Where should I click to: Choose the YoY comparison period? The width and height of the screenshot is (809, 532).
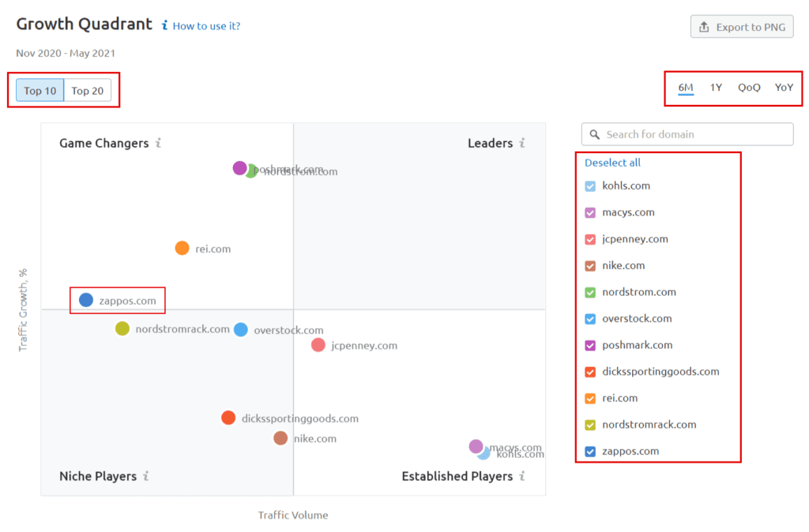pos(784,88)
